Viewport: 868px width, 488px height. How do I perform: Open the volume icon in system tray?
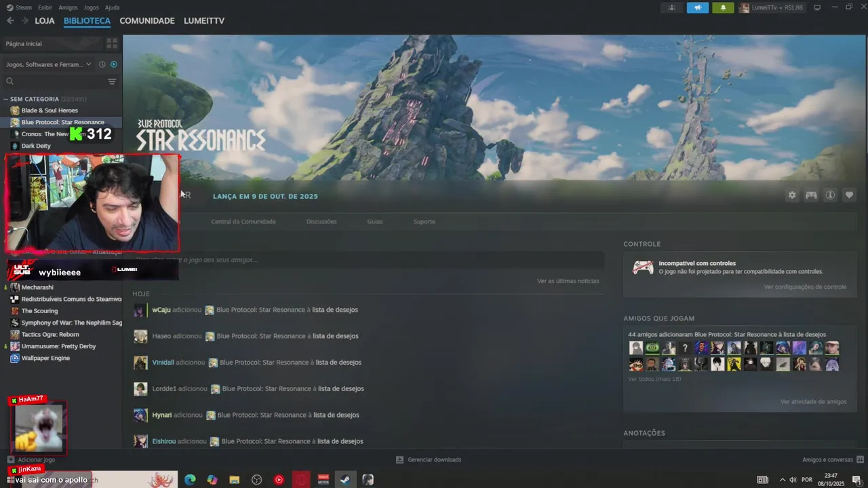point(793,480)
